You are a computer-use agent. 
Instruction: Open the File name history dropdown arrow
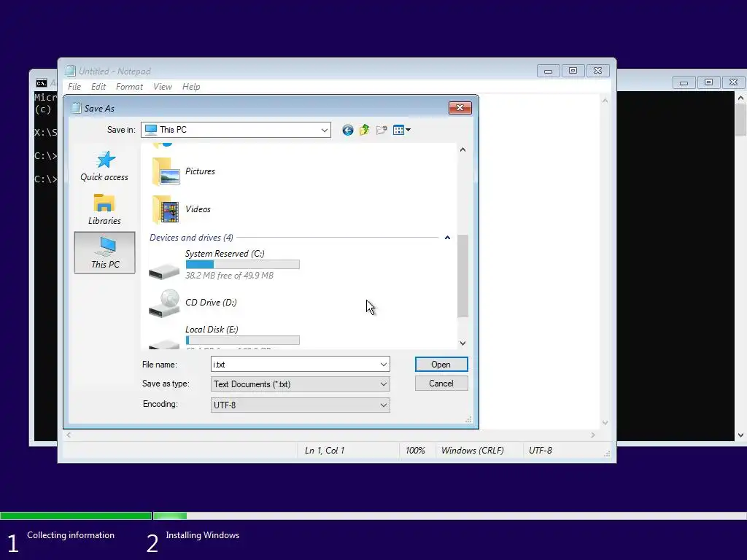[384, 365]
